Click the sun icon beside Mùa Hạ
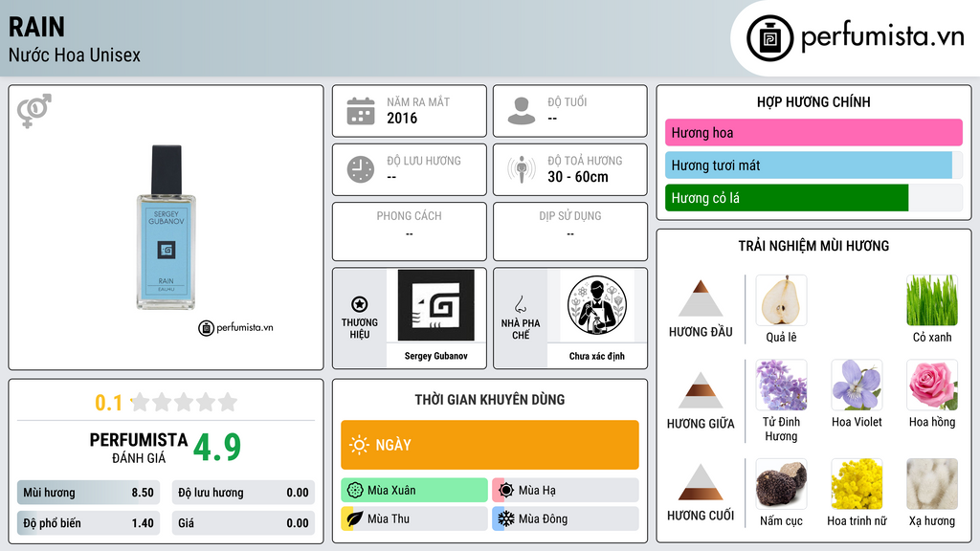The image size is (980, 551). [506, 491]
